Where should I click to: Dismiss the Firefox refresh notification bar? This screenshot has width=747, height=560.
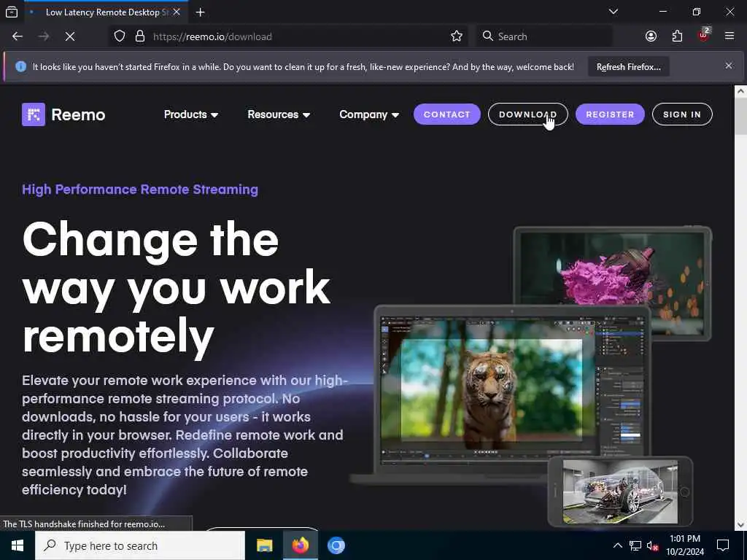click(729, 66)
